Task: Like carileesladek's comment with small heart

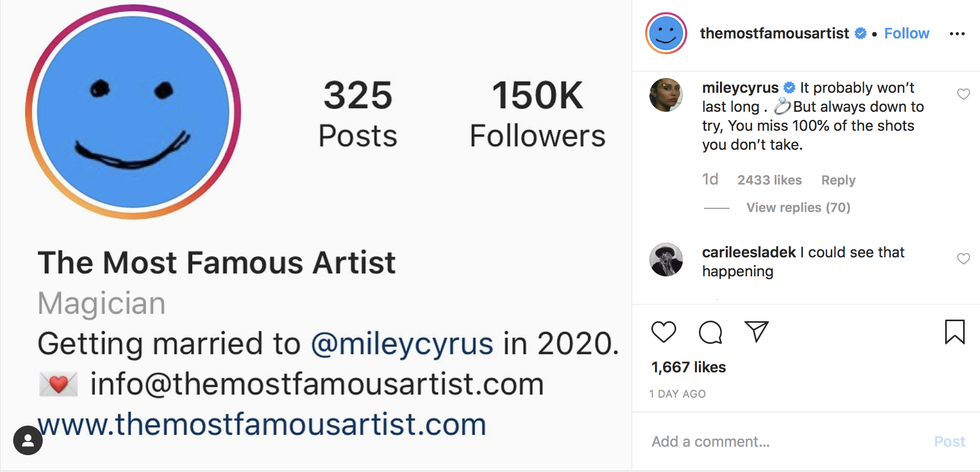Action: [963, 259]
